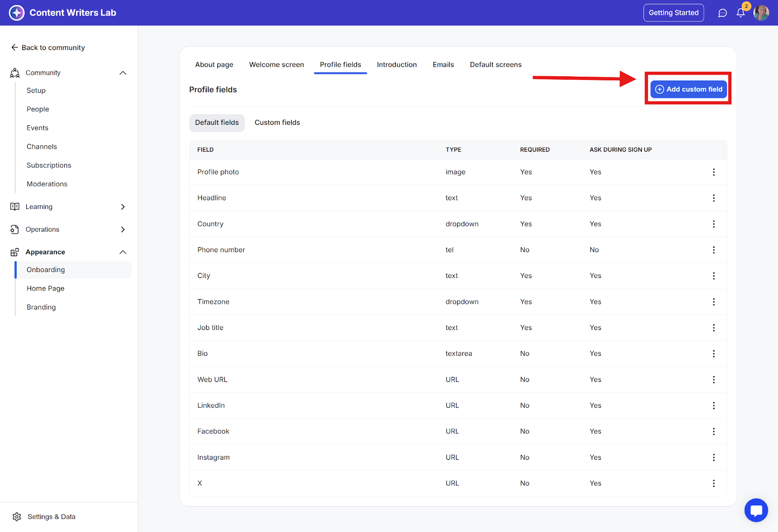Click the Add custom field button
Screen dimensions: 778x532
pyautogui.click(x=689, y=89)
